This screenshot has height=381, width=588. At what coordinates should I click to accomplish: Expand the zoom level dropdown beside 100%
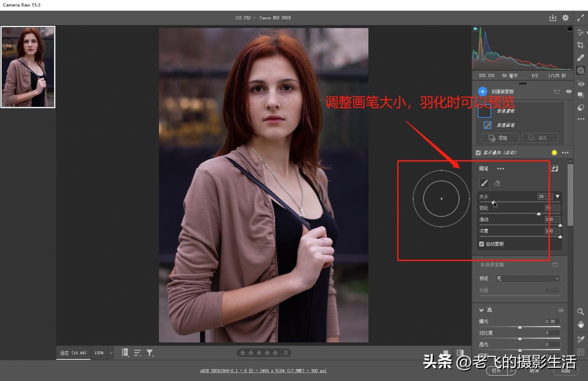point(111,353)
